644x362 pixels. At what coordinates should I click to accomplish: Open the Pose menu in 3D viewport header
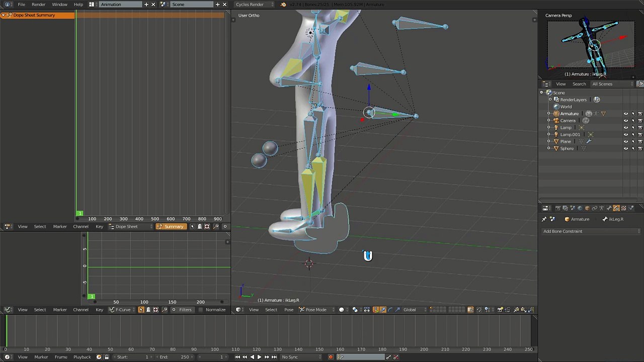[x=288, y=310]
